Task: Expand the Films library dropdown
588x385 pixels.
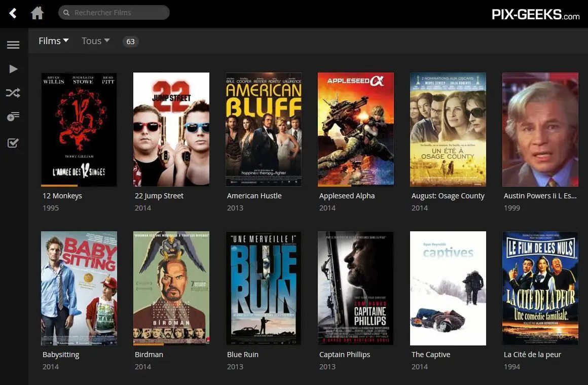Action: click(54, 41)
